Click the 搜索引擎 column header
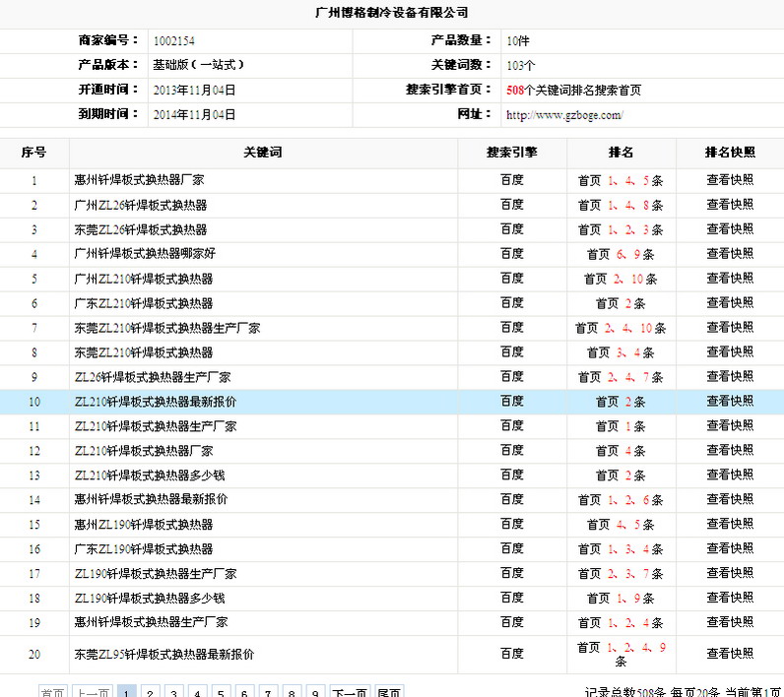The height and width of the screenshot is (697, 784). 512,153
